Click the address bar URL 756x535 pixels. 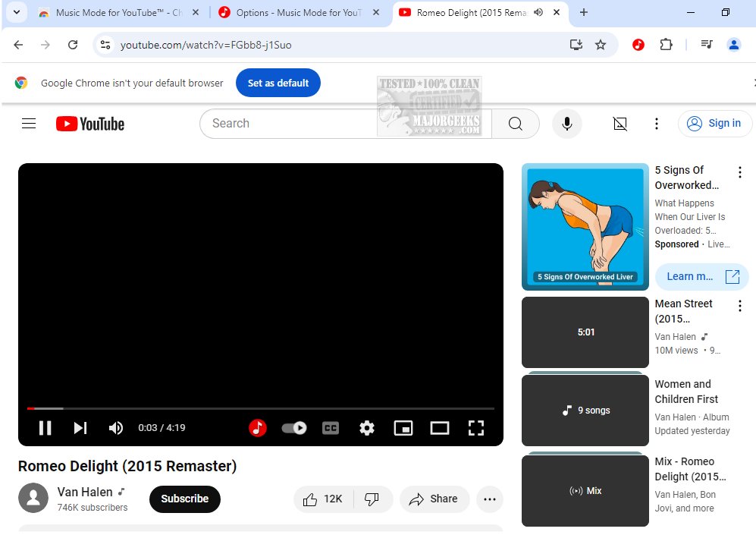[206, 45]
